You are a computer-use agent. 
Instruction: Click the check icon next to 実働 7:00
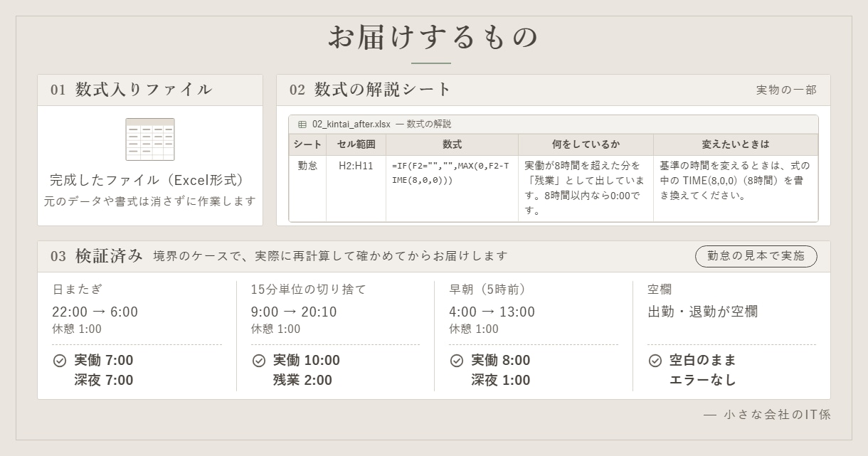coord(60,361)
